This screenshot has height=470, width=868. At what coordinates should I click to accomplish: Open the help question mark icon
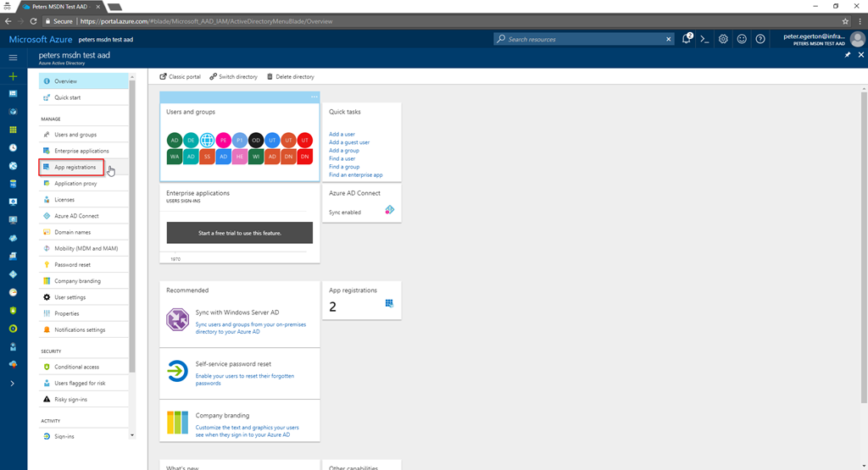pos(760,39)
